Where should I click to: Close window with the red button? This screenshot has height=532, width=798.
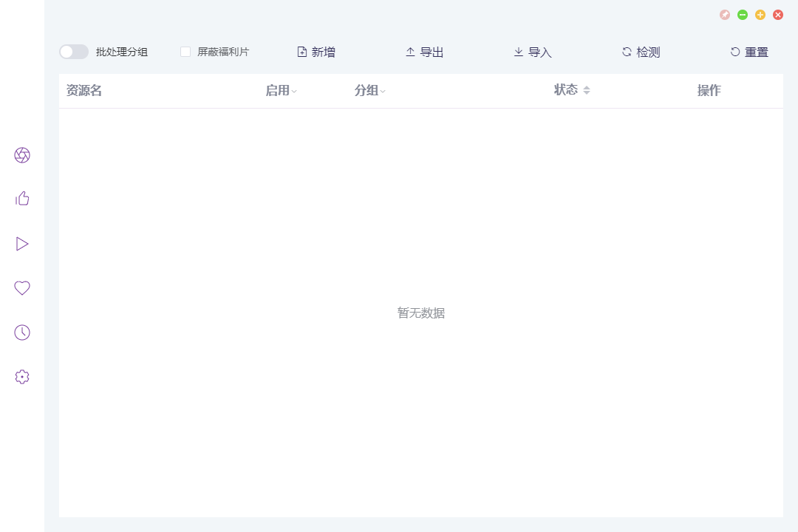click(778, 15)
